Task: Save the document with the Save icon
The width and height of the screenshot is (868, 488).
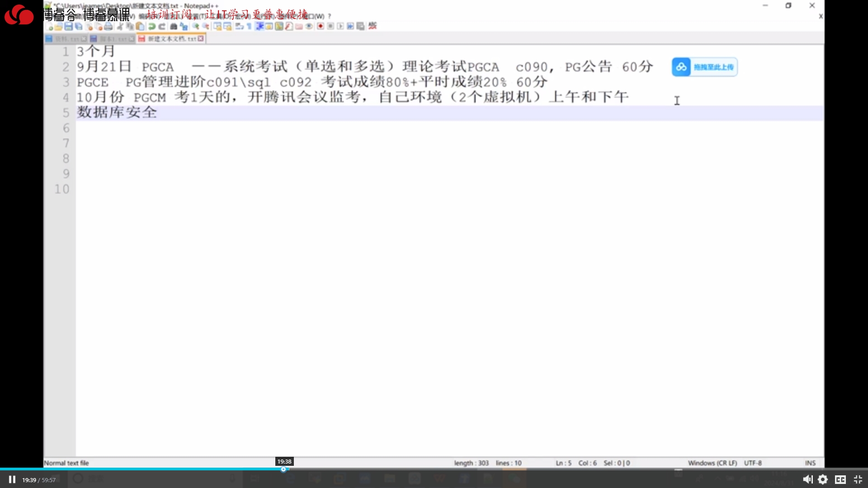Action: click(68, 26)
